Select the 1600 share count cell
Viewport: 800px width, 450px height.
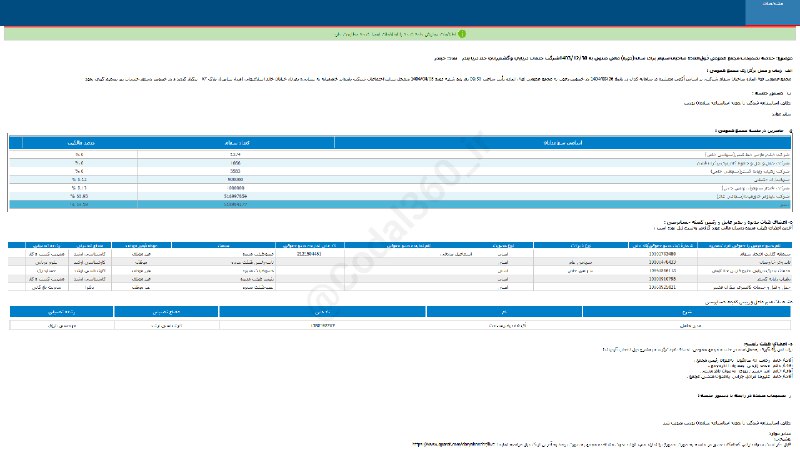235,163
